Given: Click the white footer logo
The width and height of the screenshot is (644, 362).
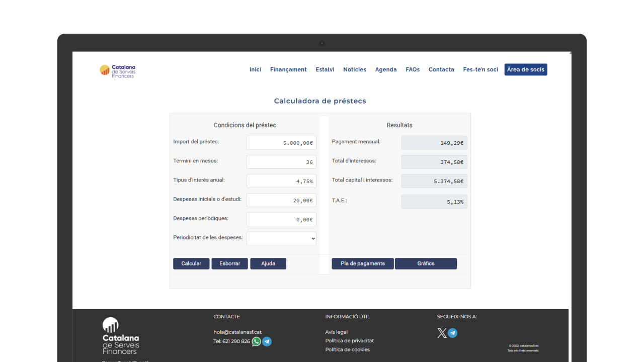Looking at the screenshot, I should 121,336.
